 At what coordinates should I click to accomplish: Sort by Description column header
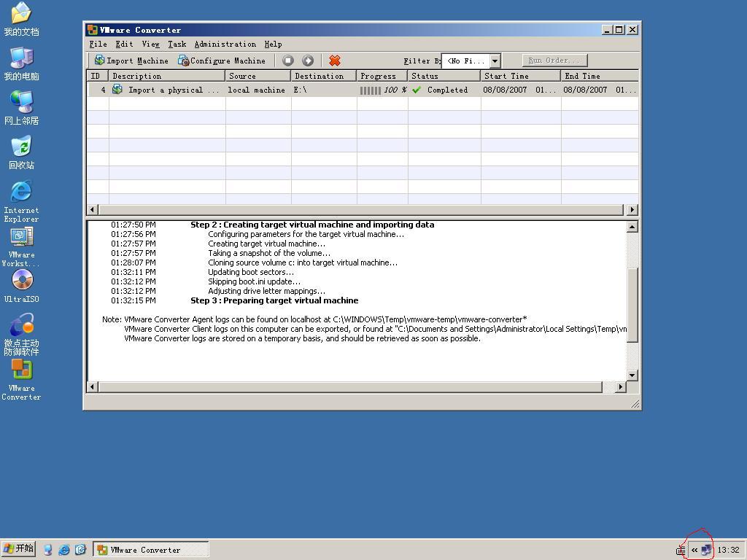click(167, 76)
